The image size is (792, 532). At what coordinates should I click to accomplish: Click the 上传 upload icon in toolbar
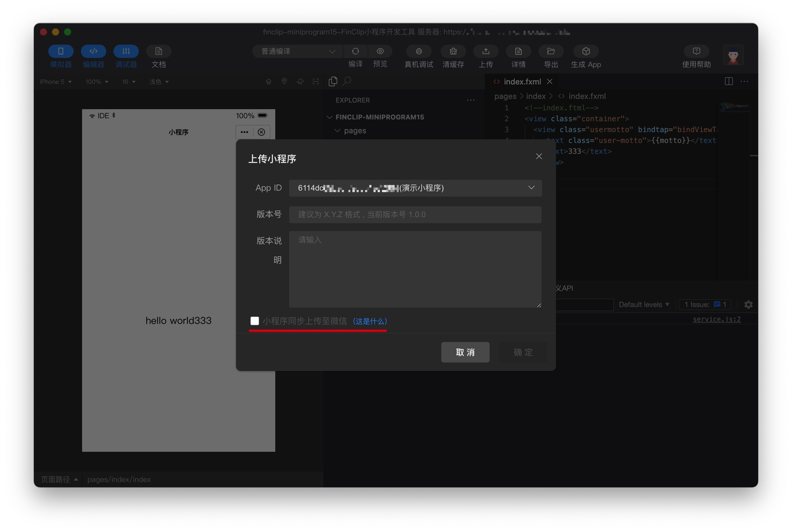(x=486, y=51)
